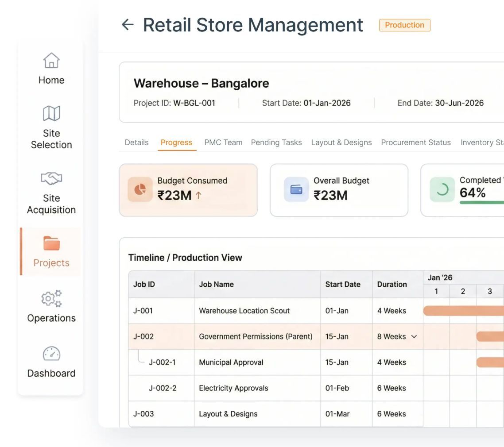The image size is (504, 447).
Task: Click the Budget Consumed pie chart icon
Action: (140, 189)
